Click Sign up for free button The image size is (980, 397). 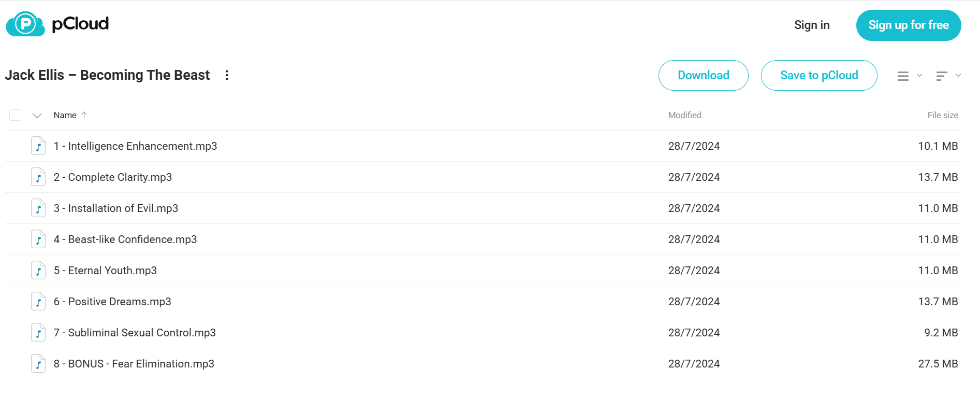(909, 25)
